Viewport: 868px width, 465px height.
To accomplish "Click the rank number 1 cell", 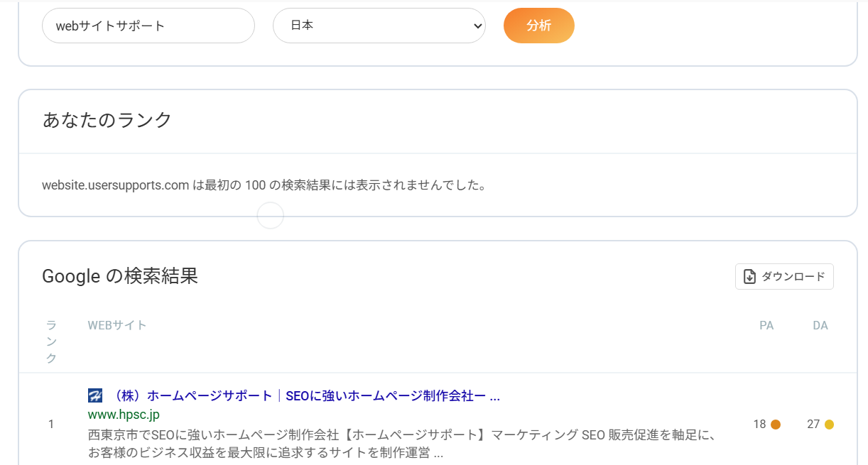I will [x=51, y=425].
